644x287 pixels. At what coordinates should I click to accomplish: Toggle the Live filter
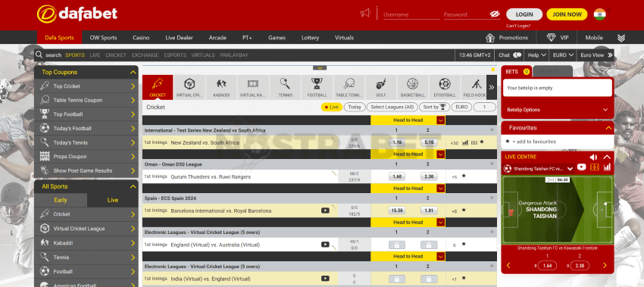[331, 108]
